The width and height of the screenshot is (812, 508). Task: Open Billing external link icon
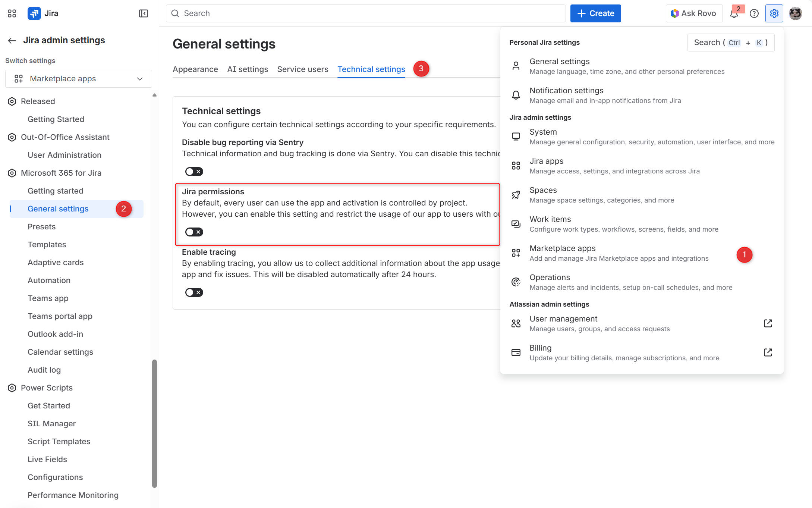coord(768,352)
